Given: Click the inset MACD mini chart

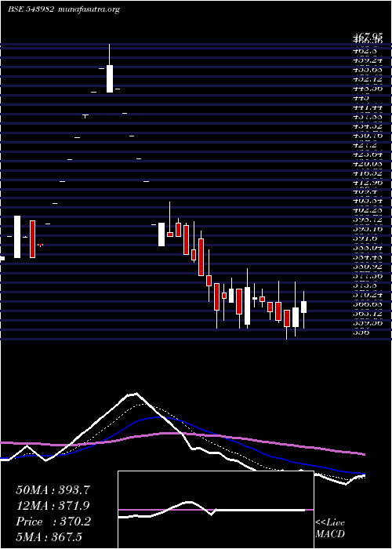Looking at the screenshot, I should coord(216,510).
